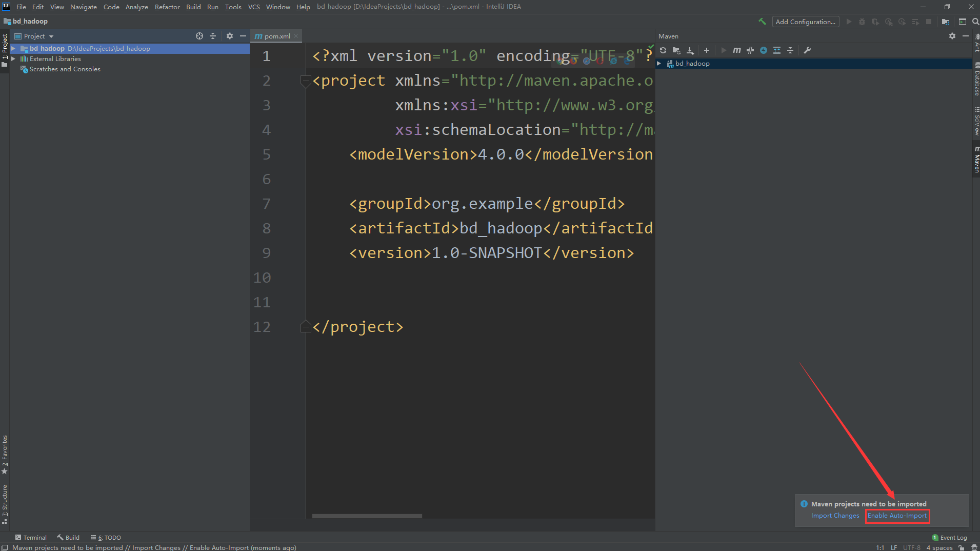Click the Build Project hammer icon

click(x=762, y=22)
